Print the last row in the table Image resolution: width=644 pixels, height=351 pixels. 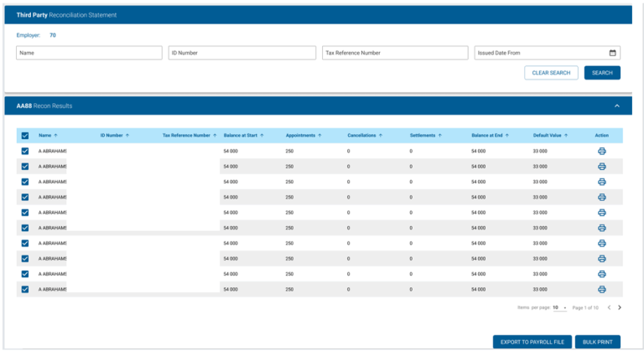tap(602, 289)
